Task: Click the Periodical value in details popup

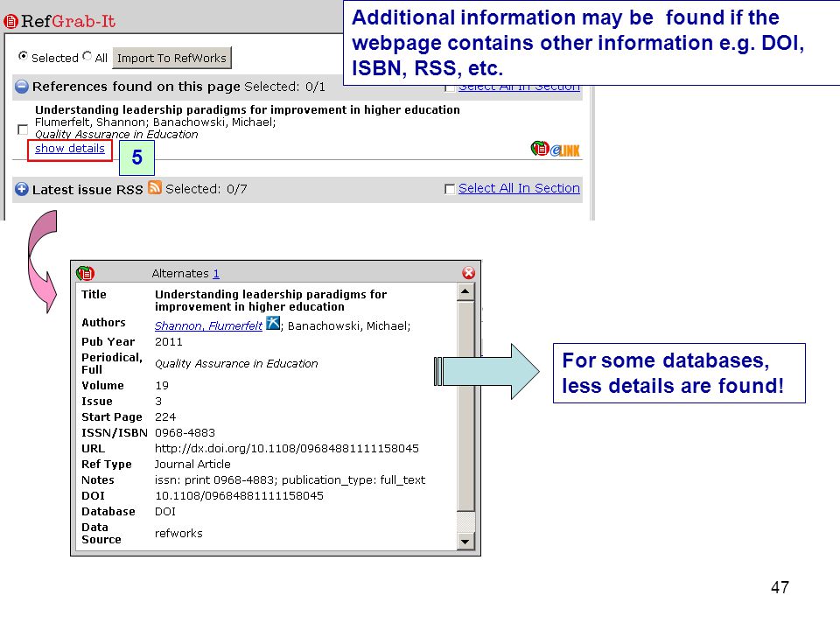Action: pyautogui.click(x=236, y=364)
